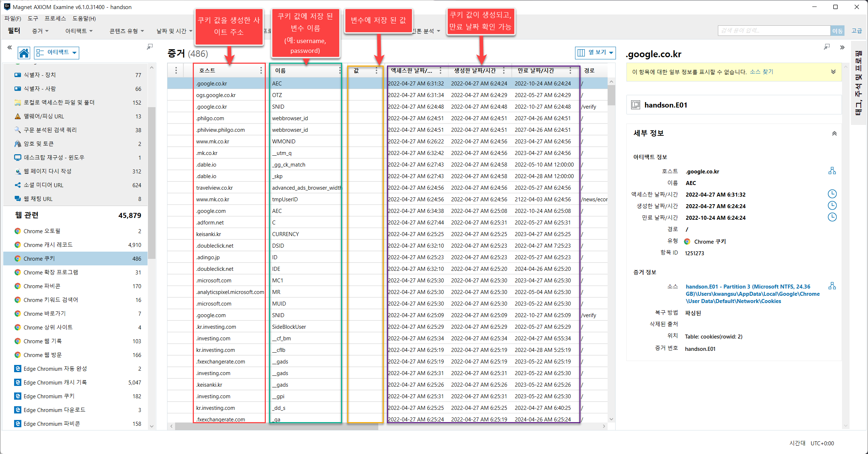Open the 열 보기 view dropdown
This screenshot has width=868, height=454.
coord(595,52)
